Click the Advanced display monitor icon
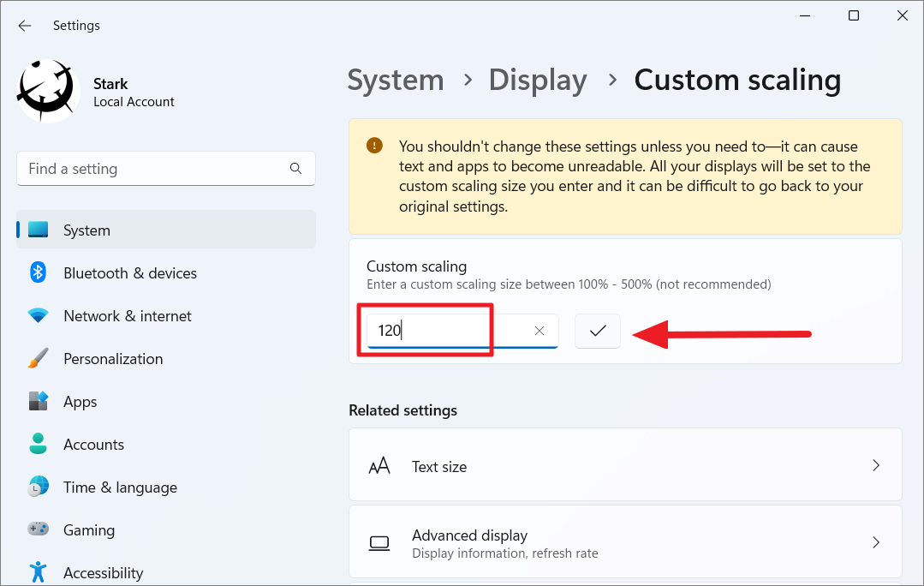This screenshot has width=924, height=586. [x=379, y=542]
